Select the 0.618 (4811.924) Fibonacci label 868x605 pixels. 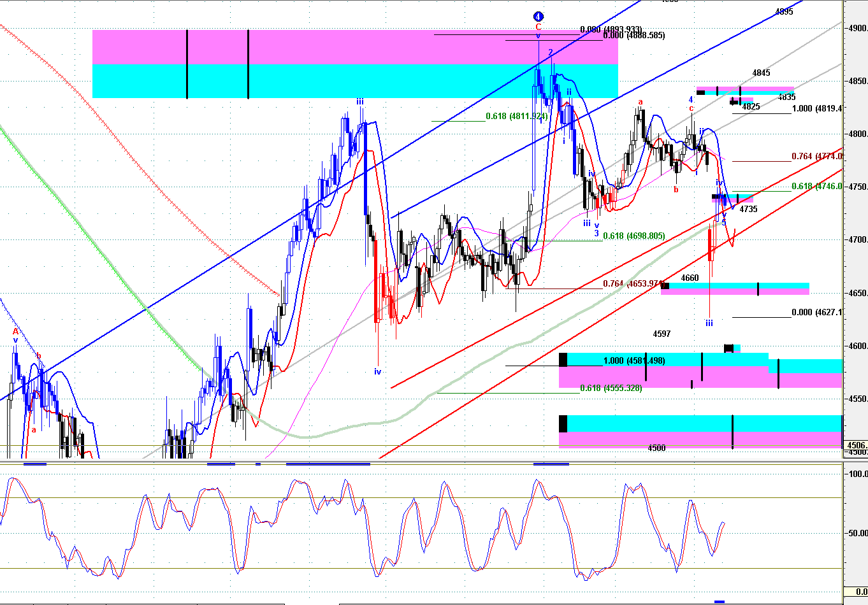(517, 117)
